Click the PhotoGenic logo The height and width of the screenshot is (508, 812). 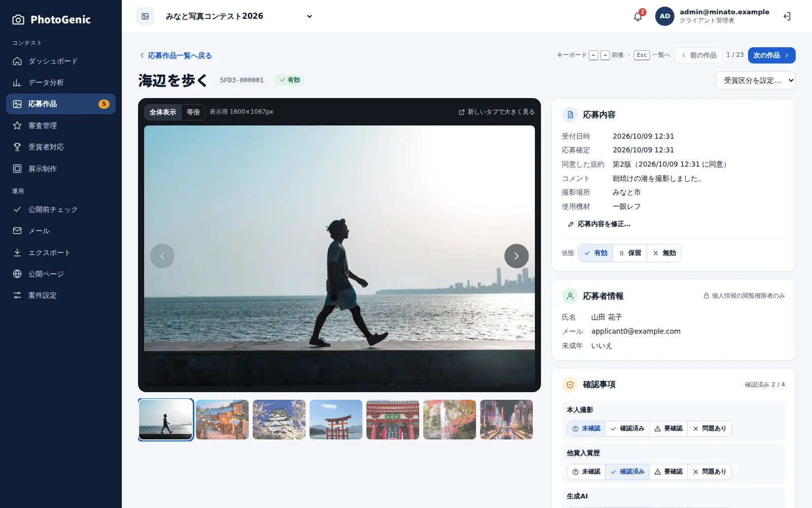pos(51,20)
